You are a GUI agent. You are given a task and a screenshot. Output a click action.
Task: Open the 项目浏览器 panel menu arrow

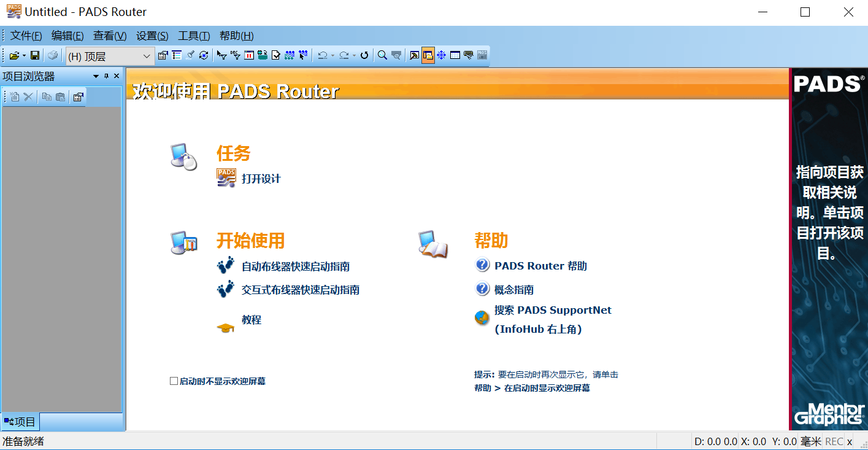(x=96, y=76)
